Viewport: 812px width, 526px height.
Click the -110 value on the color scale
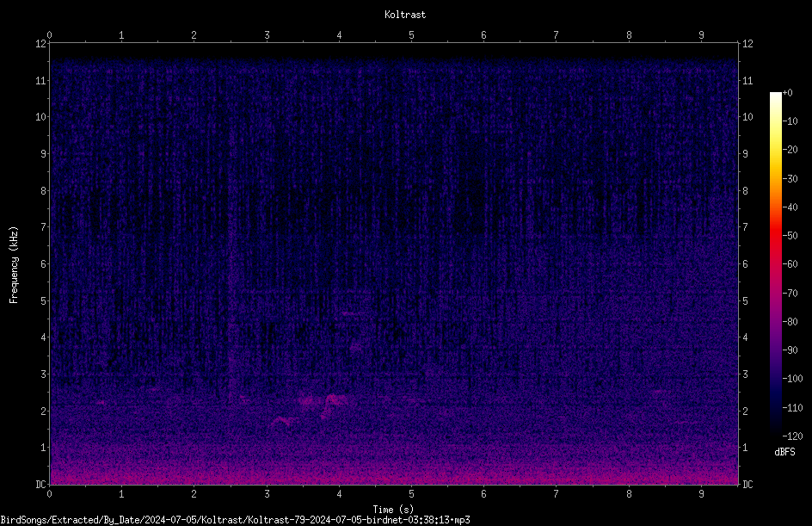[793, 408]
